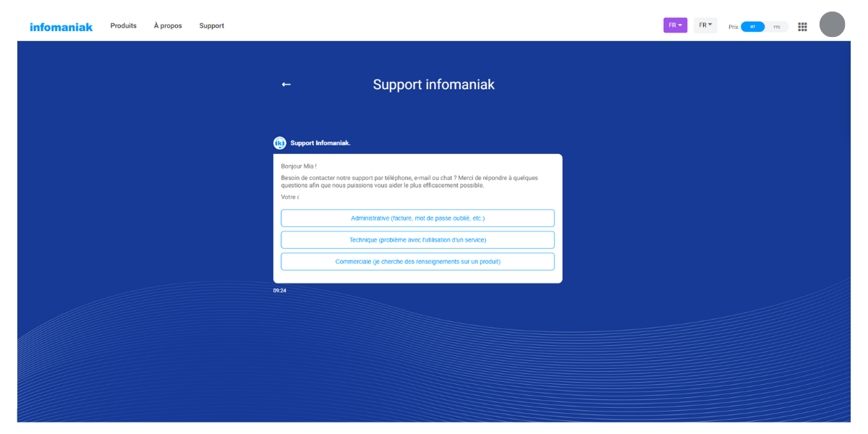Switch prices to TTC

(777, 27)
